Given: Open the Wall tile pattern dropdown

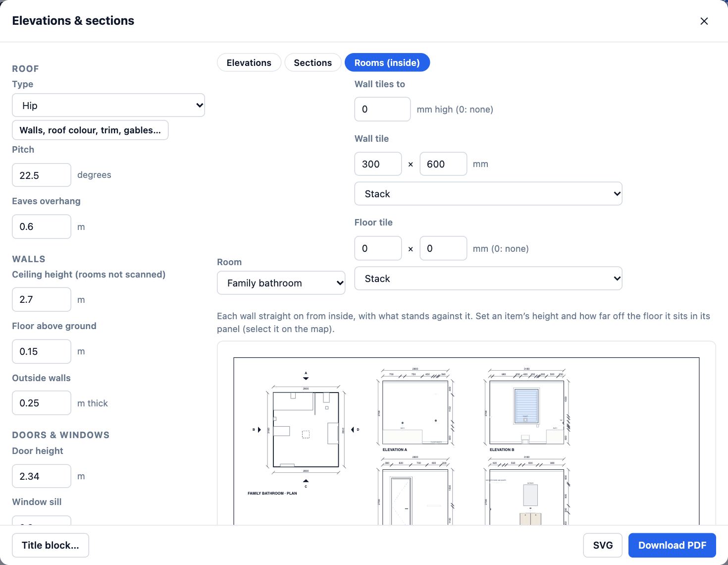Looking at the screenshot, I should pyautogui.click(x=488, y=194).
